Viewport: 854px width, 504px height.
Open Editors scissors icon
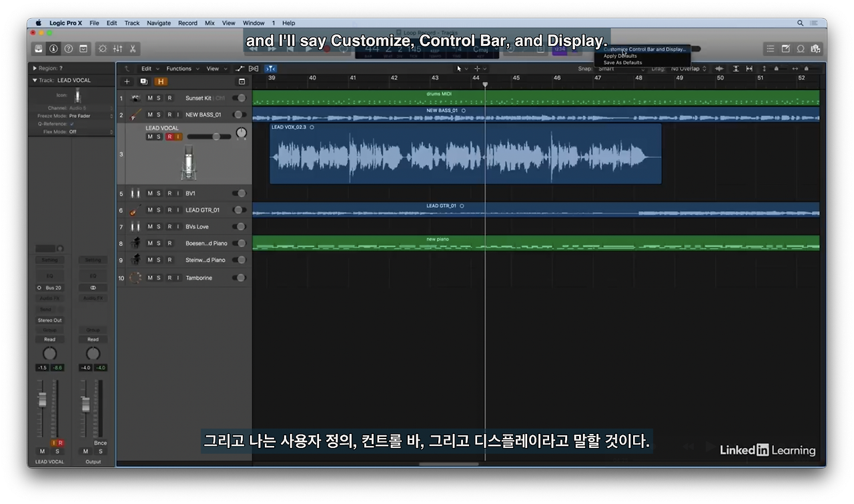[x=132, y=49]
